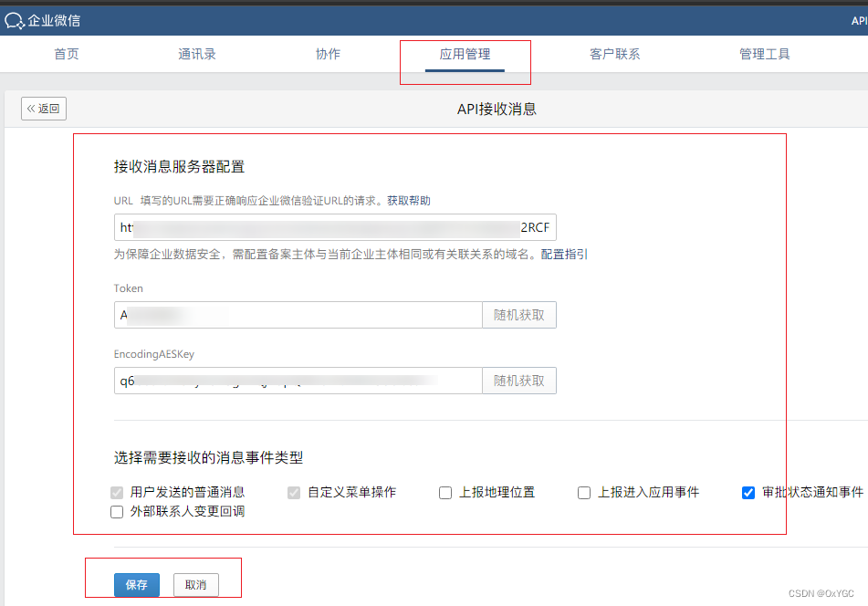Open the 管理工具 tab

pos(765,54)
